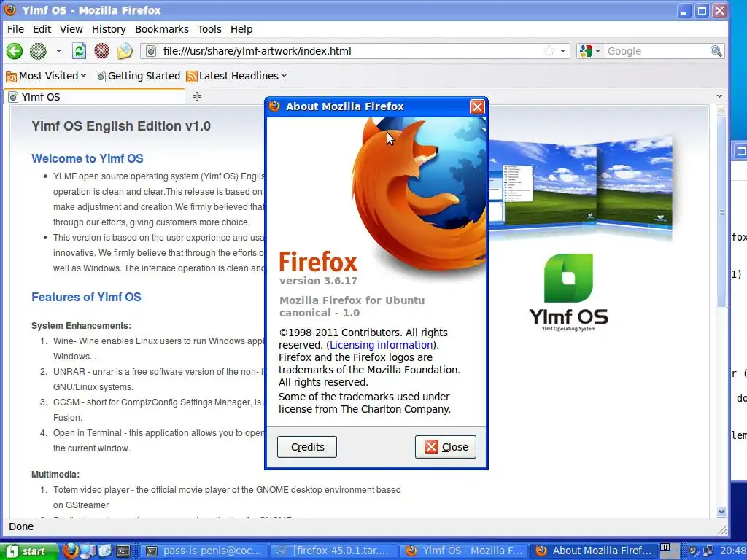The image size is (747, 560).
Task: Click the round system tray icon beside the network icon
Action: (693, 551)
